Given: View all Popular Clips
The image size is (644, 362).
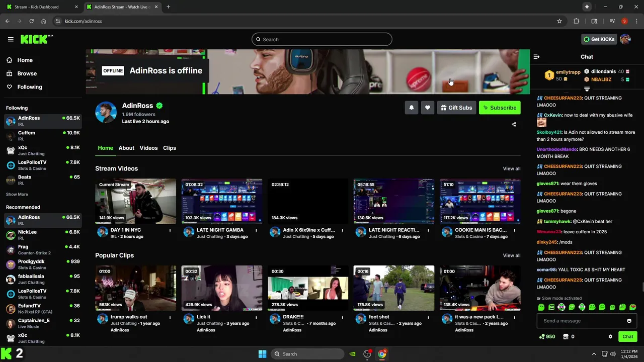Looking at the screenshot, I should 512,255.
